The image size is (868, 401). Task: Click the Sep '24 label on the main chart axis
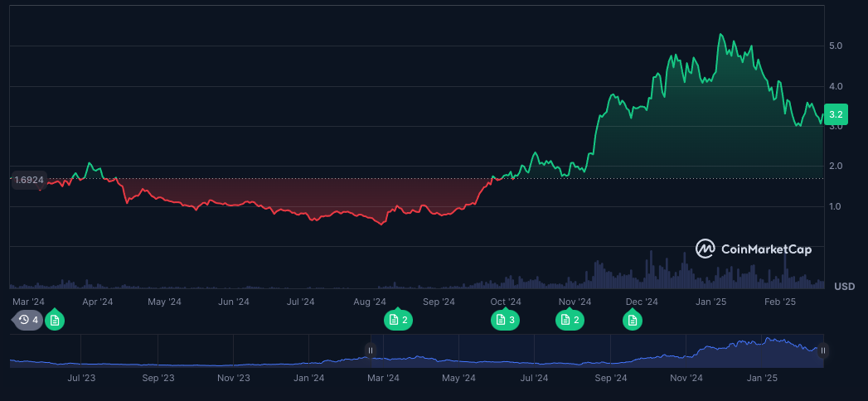[x=439, y=302]
